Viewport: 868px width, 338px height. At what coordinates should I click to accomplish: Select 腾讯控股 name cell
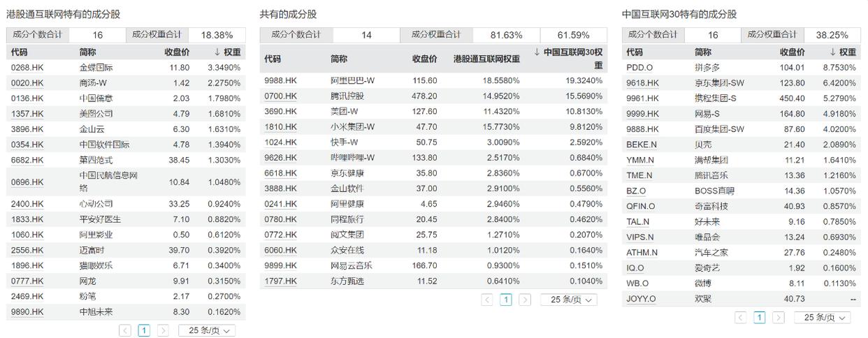coord(347,96)
